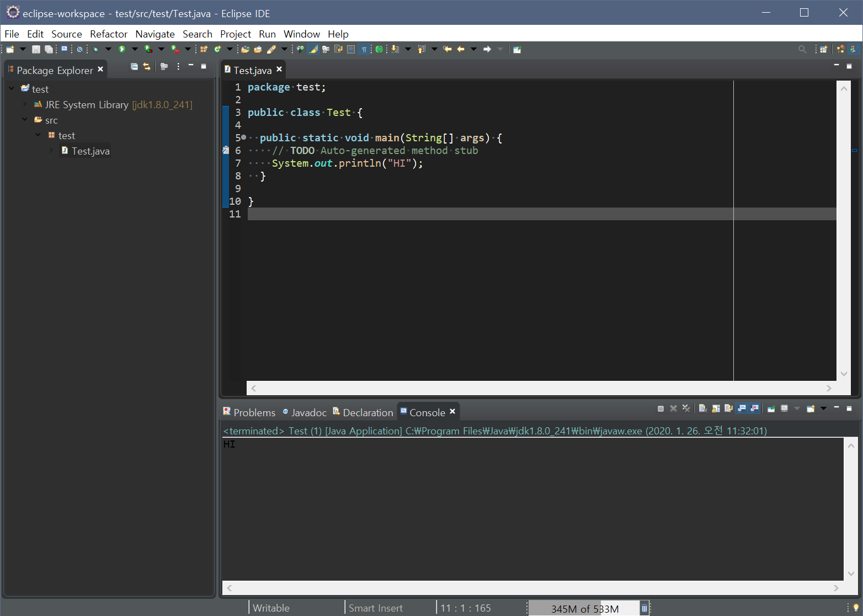This screenshot has height=616, width=863.
Task: Open the Run button dropdown arrow
Action: pos(135,49)
